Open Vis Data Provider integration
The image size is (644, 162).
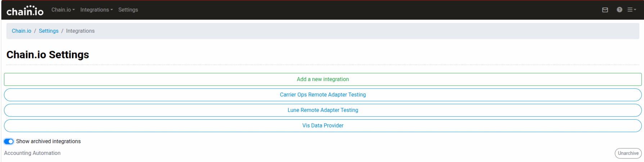pos(323,126)
